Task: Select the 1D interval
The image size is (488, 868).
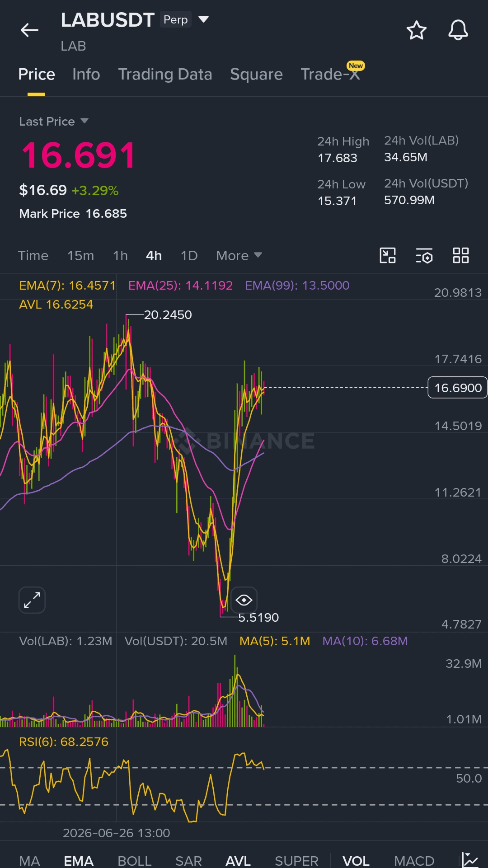Action: (189, 256)
